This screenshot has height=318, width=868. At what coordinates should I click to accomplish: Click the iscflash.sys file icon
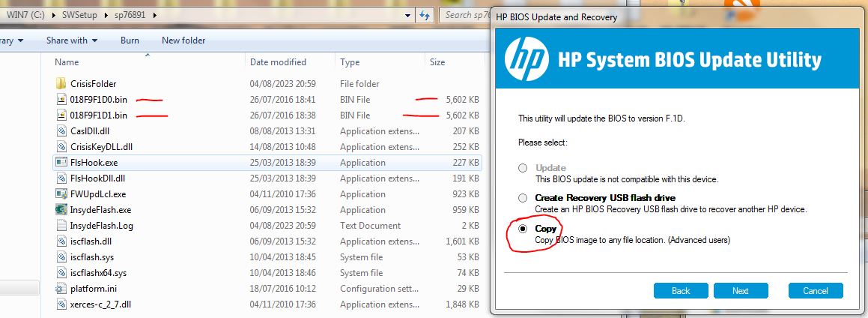coord(61,257)
